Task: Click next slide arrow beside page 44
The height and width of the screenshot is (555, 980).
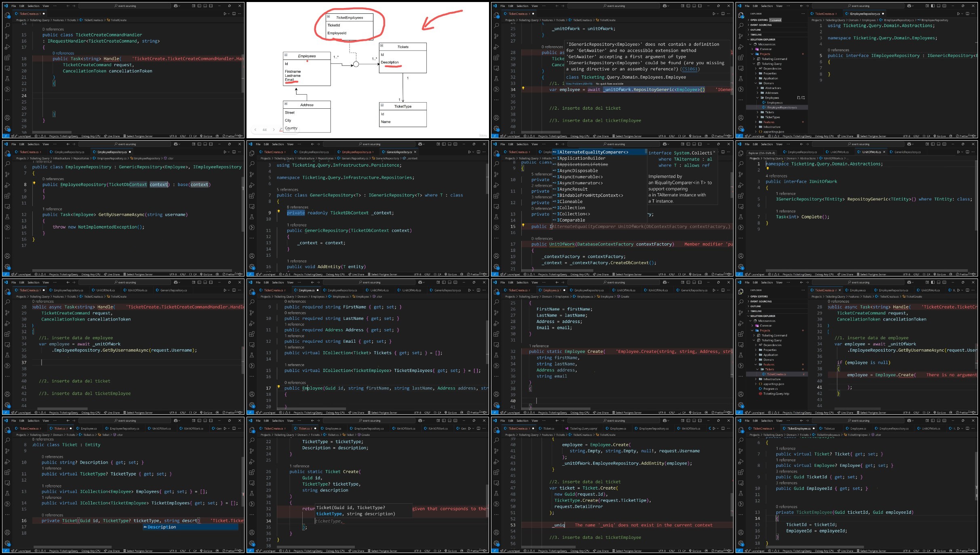Action: [274, 130]
